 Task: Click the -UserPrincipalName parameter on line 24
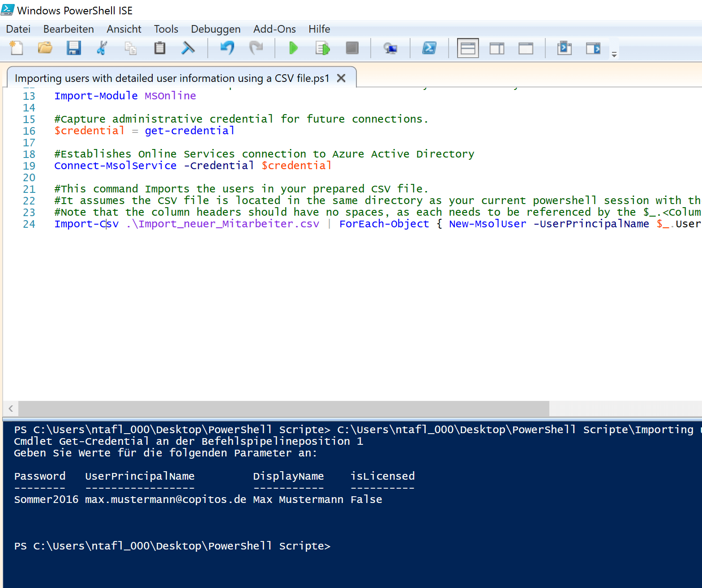point(591,224)
